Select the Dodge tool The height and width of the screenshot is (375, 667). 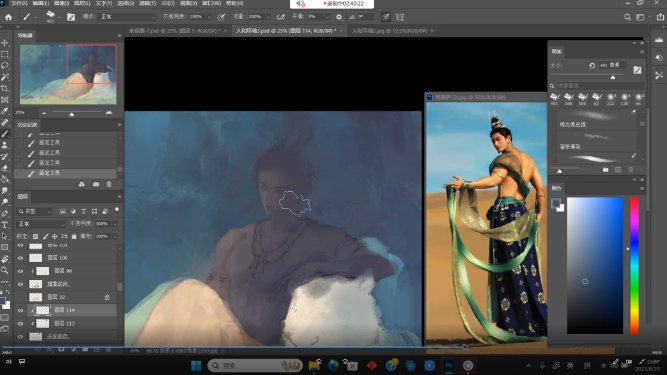coord(5,202)
